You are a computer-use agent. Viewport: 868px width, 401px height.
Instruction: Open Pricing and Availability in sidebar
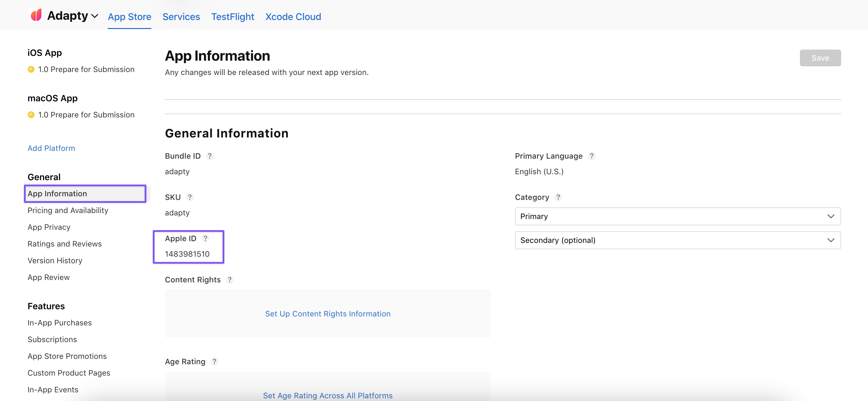pyautogui.click(x=68, y=210)
